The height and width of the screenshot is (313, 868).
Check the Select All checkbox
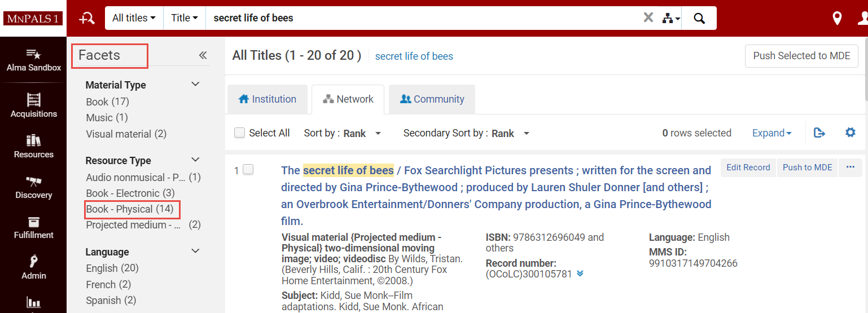(240, 133)
